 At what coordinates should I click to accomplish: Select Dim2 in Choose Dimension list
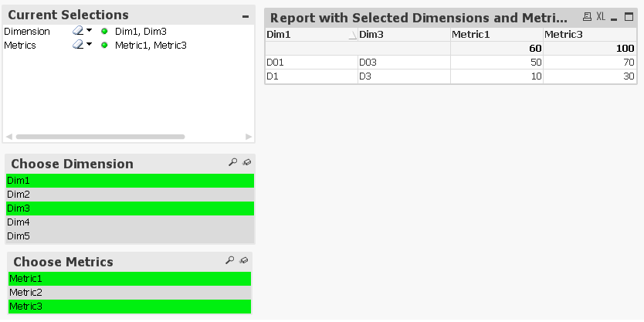(x=130, y=195)
